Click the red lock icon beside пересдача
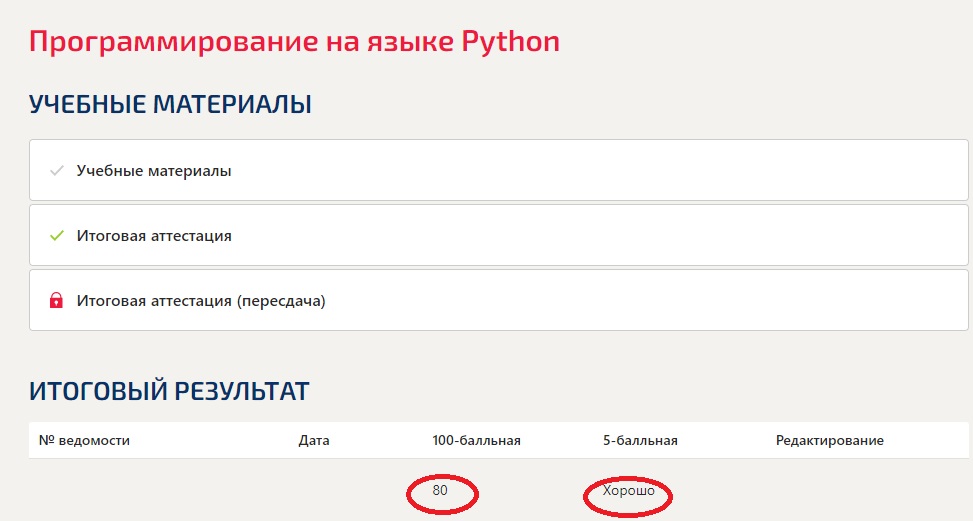The width and height of the screenshot is (973, 521). (56, 301)
